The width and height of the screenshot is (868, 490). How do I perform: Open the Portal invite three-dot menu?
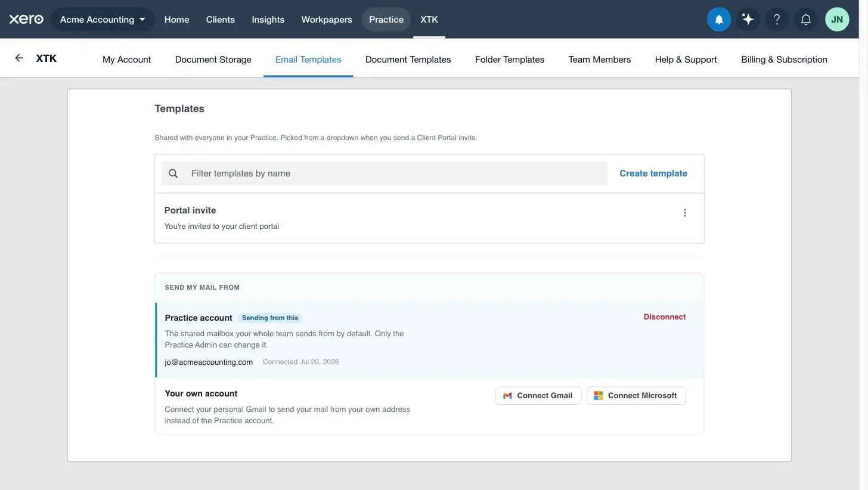click(685, 213)
